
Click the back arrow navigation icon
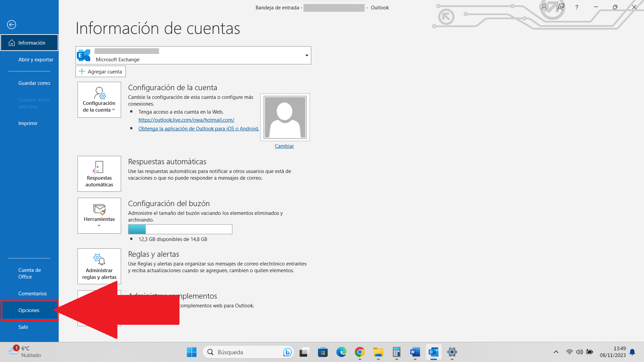(x=11, y=24)
